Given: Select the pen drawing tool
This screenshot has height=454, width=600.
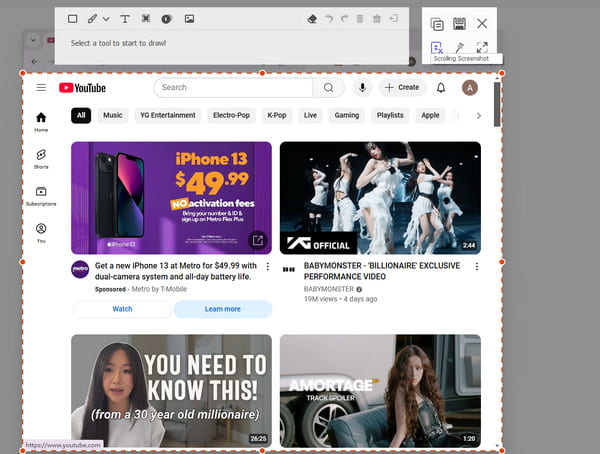Looking at the screenshot, I should point(92,19).
